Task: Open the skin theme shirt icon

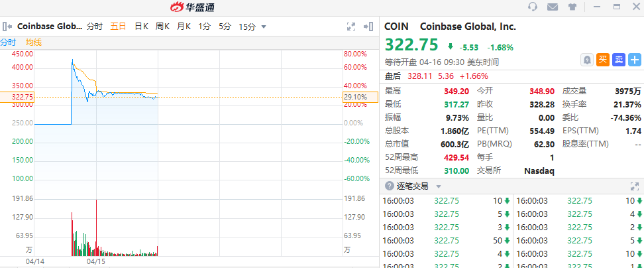Action: pos(572,7)
